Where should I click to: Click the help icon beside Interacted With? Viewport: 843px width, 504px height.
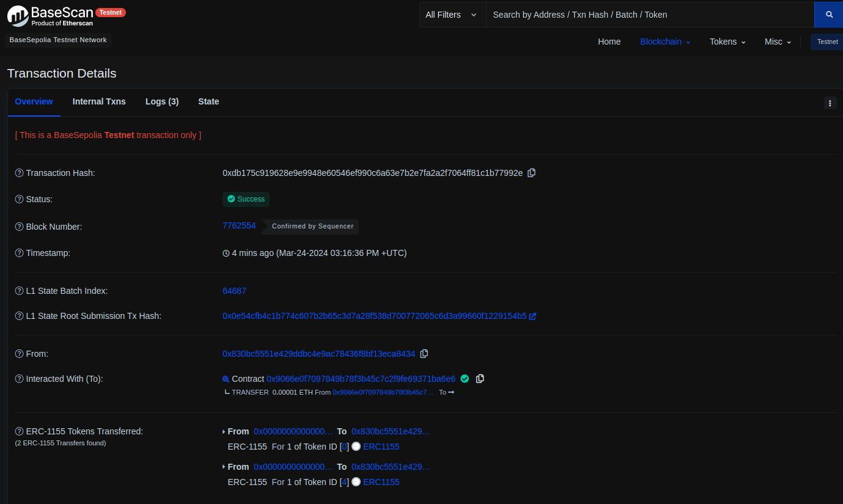click(x=19, y=379)
